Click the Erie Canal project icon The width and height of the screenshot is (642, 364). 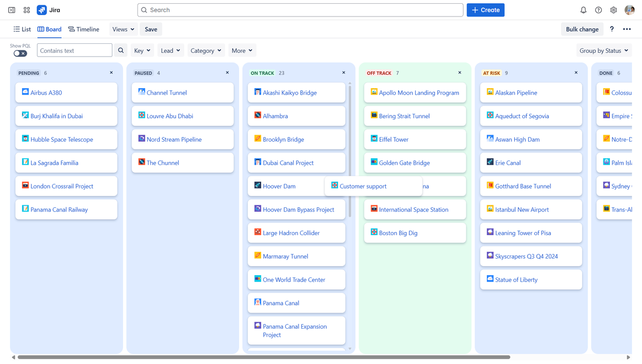pos(490,162)
